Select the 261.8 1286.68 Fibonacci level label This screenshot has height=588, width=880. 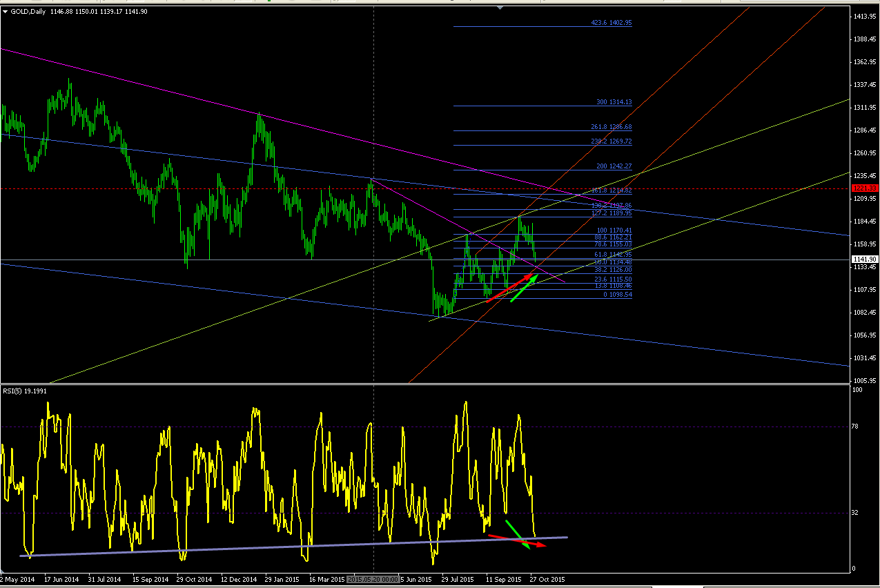[x=611, y=127]
